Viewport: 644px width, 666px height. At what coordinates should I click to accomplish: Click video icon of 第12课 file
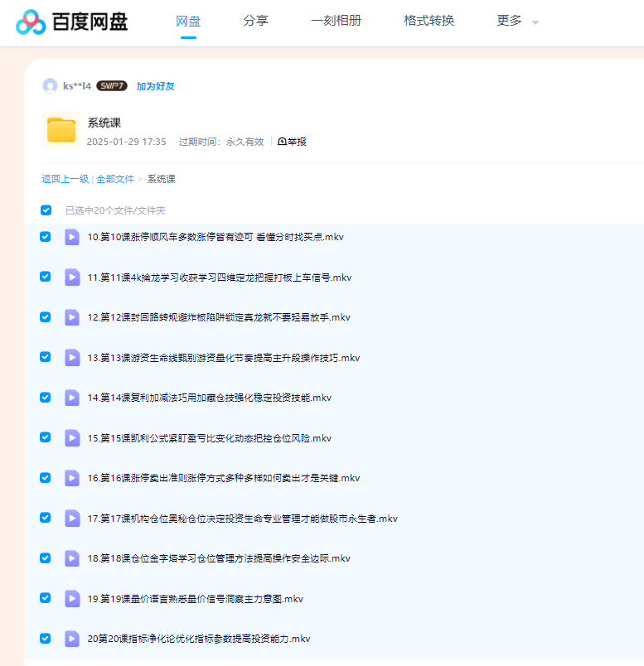(72, 317)
